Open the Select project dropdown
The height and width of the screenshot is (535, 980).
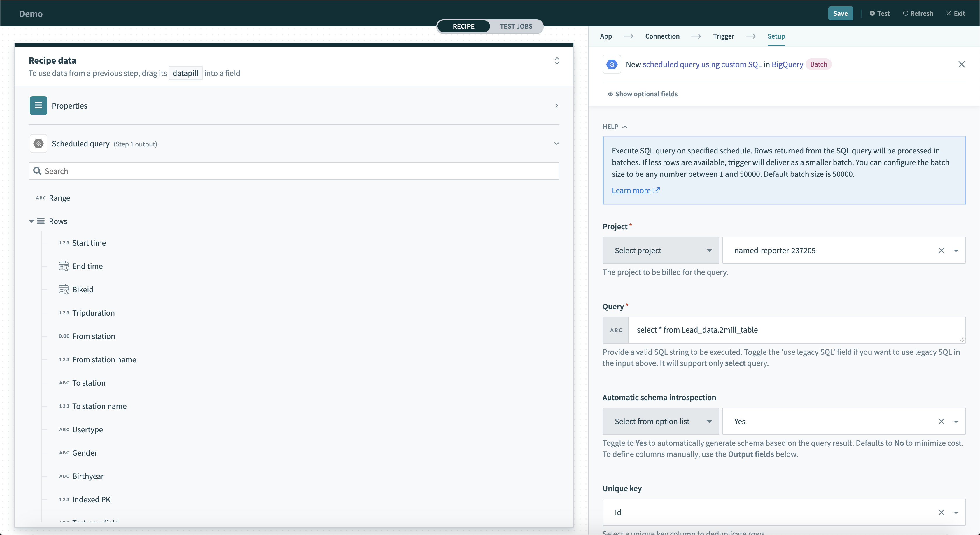pyautogui.click(x=660, y=250)
